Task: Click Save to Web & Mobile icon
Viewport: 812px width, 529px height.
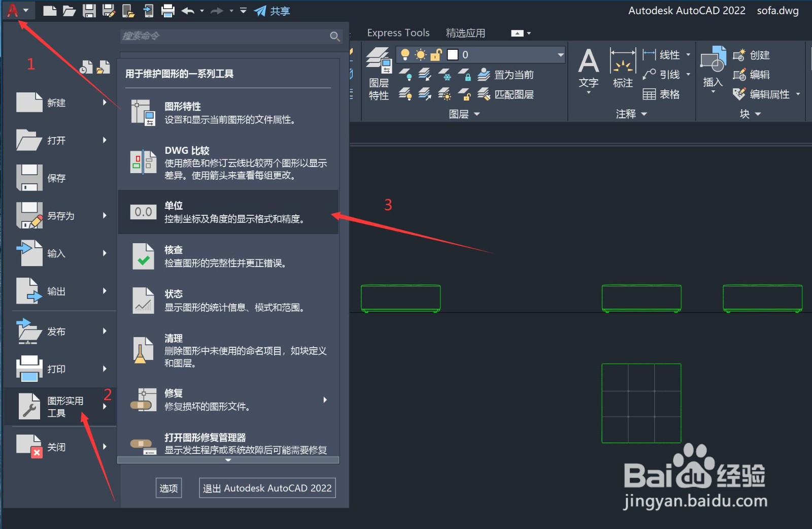Action: 148,11
